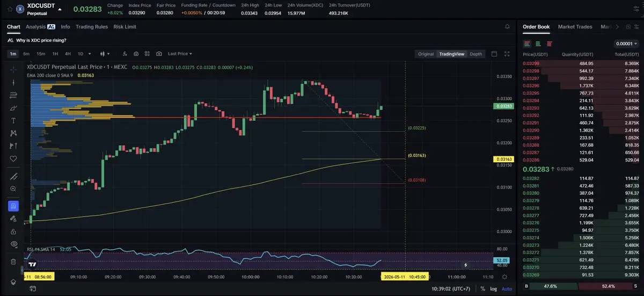The width and height of the screenshot is (644, 296).
Task: Show only buy orders in order book
Action: [x=538, y=44]
